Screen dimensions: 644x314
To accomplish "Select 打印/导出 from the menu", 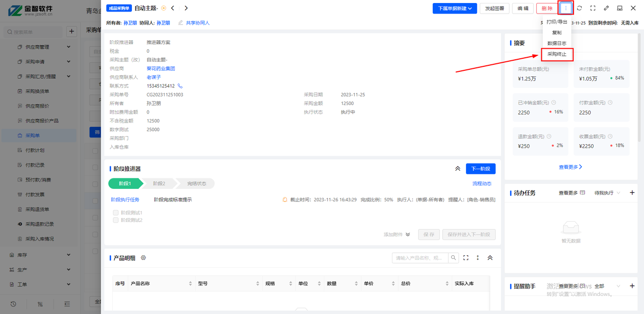I will [x=557, y=22].
